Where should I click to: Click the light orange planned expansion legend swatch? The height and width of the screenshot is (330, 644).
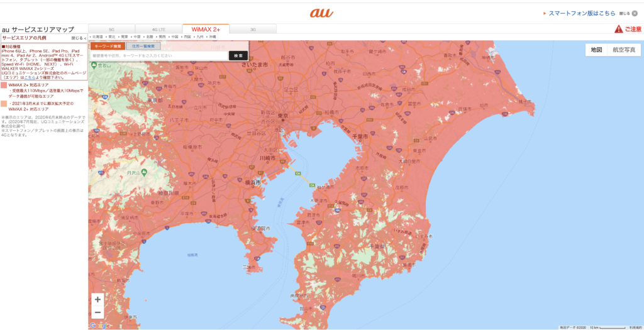click(4, 104)
